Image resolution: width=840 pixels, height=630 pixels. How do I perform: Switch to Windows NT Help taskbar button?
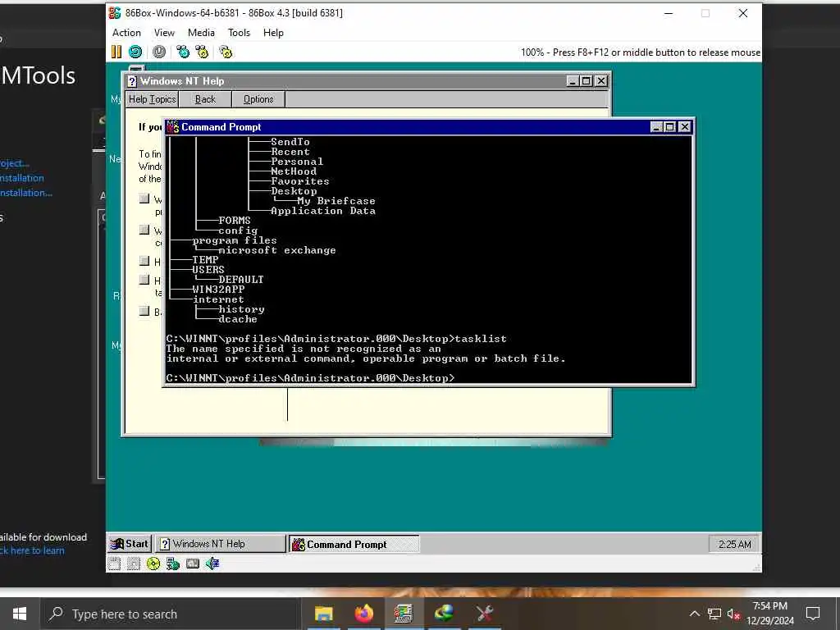click(x=221, y=545)
